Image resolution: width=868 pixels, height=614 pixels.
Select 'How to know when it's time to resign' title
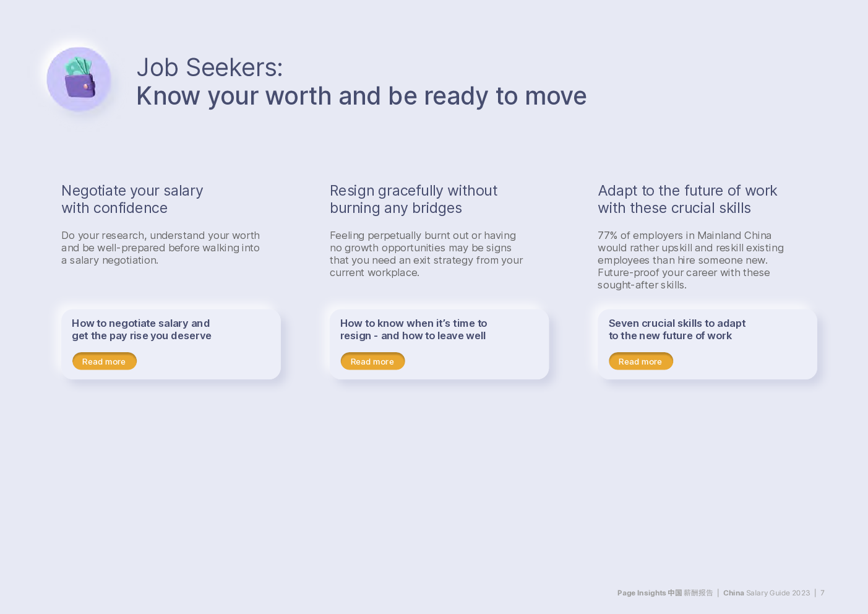click(x=413, y=329)
